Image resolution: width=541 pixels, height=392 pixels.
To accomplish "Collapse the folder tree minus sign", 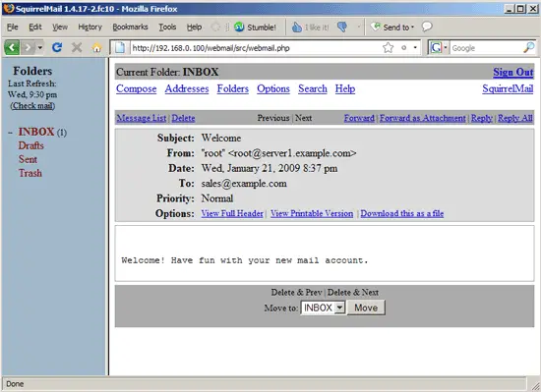I will 11,133.
